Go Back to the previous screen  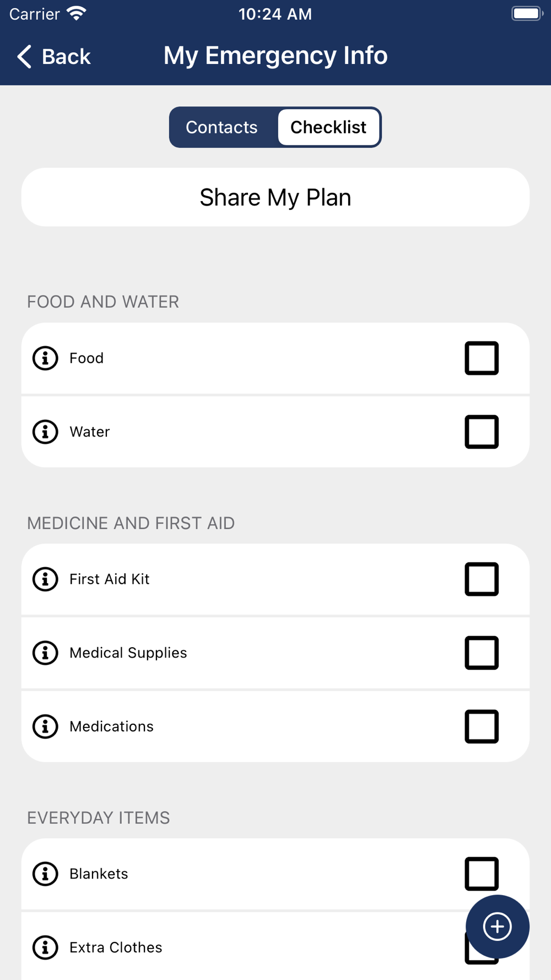point(54,56)
